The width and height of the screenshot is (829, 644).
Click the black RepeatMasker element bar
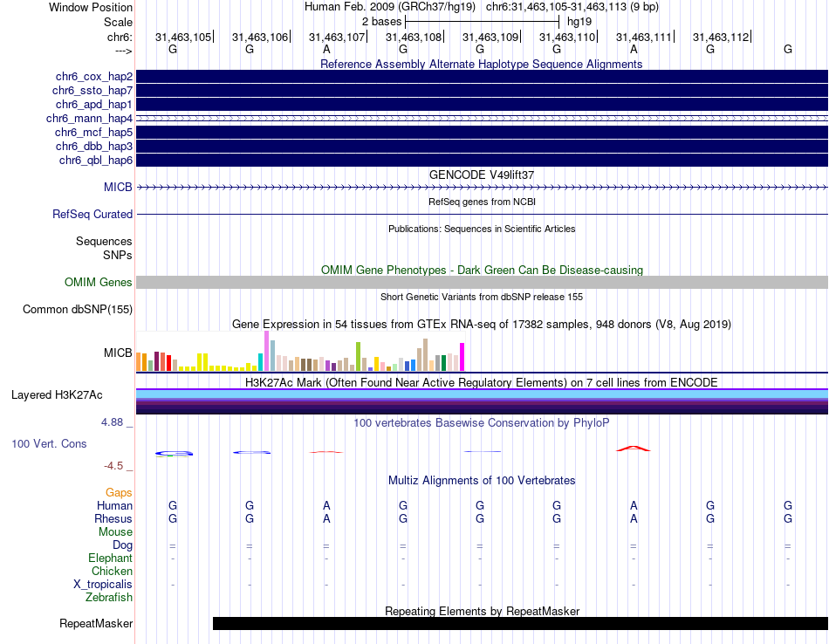[520, 623]
